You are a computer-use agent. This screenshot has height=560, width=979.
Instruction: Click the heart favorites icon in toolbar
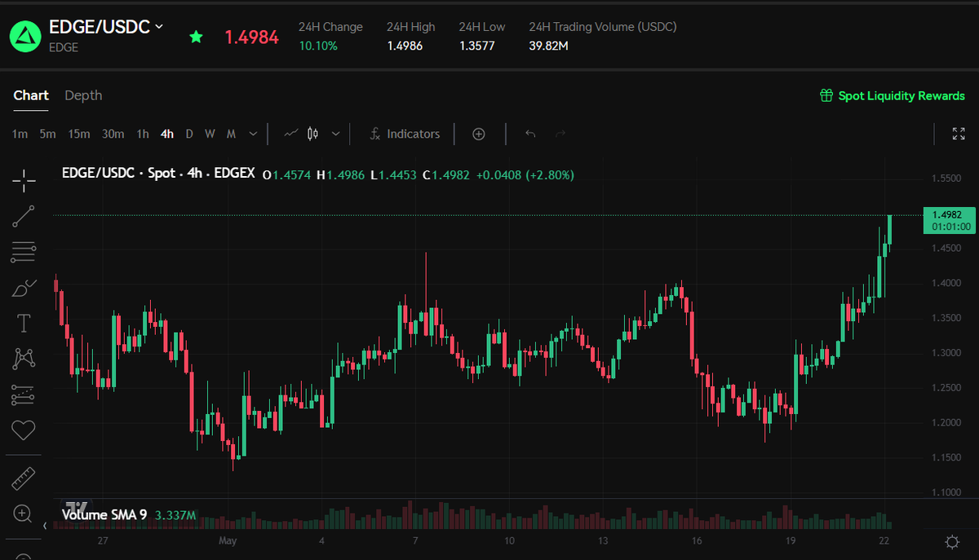click(24, 430)
